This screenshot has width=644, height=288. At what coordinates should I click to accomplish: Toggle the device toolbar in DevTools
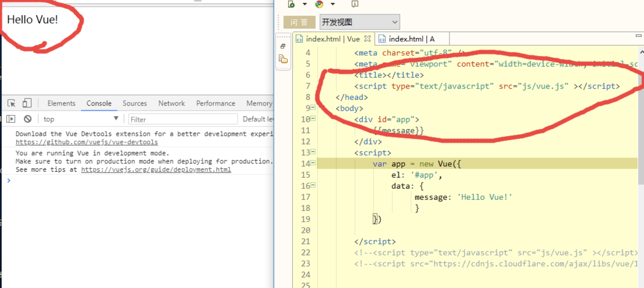coord(27,103)
